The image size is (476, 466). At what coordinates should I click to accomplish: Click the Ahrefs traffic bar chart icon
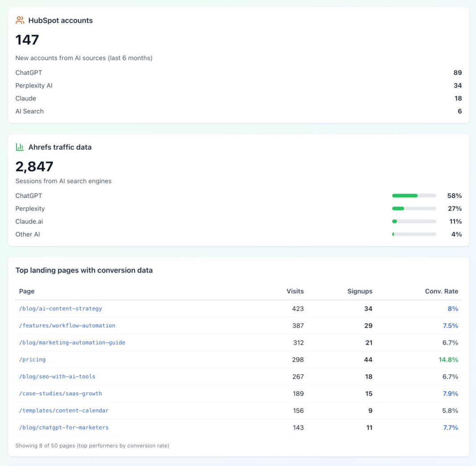pos(20,147)
